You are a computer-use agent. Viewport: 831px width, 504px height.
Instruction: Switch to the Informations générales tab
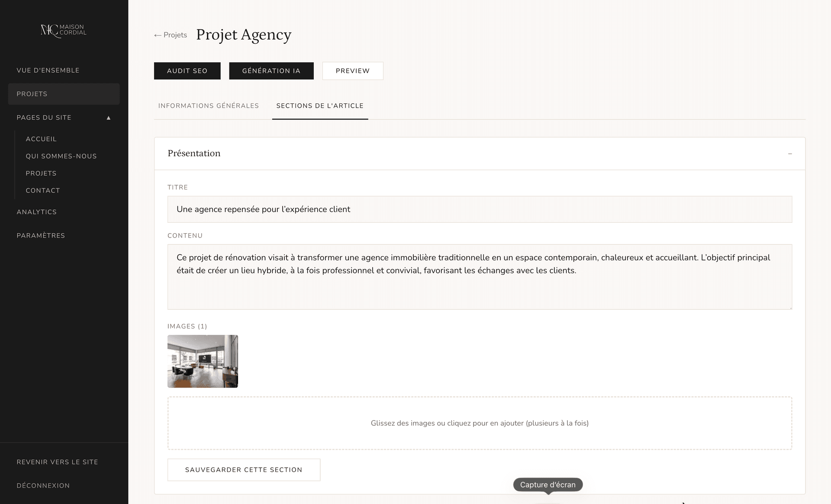[x=209, y=106]
